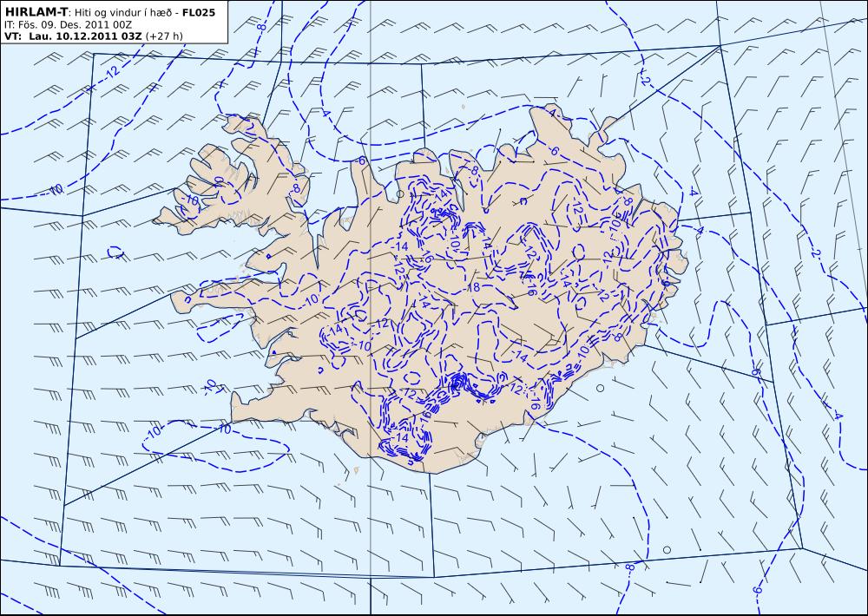
Task: Select the FL025 flight level label
Action: [199, 12]
